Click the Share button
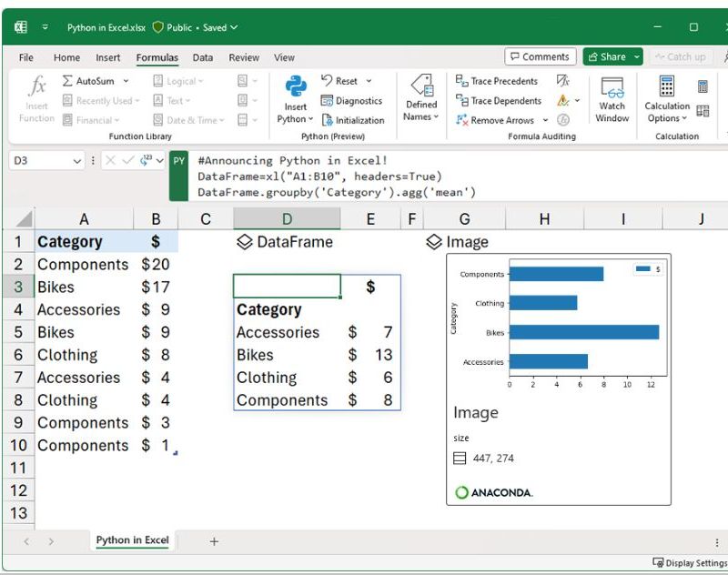 pos(607,56)
